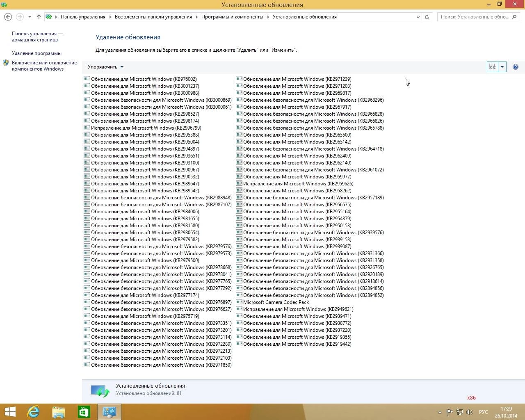The image size is (525, 420).
Task: Click icon of security update KB2894852
Action: point(239,295)
